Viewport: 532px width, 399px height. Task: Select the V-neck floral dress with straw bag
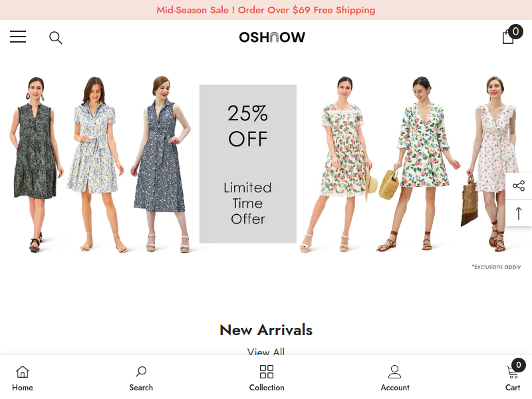420,164
